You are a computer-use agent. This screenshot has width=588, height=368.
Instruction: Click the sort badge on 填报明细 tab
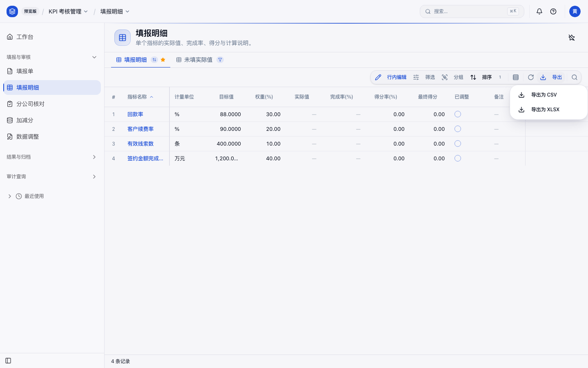pyautogui.click(x=154, y=60)
